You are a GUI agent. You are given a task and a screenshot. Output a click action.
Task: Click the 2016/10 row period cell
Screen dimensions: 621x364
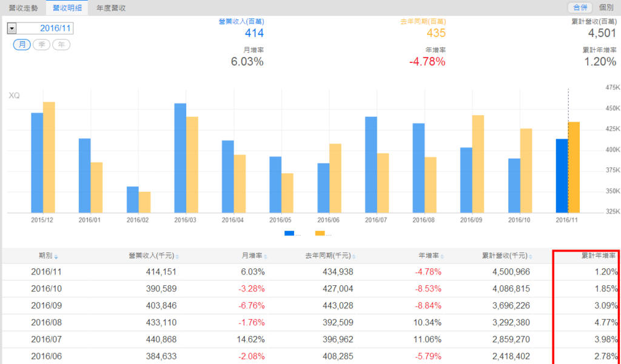coord(46,289)
